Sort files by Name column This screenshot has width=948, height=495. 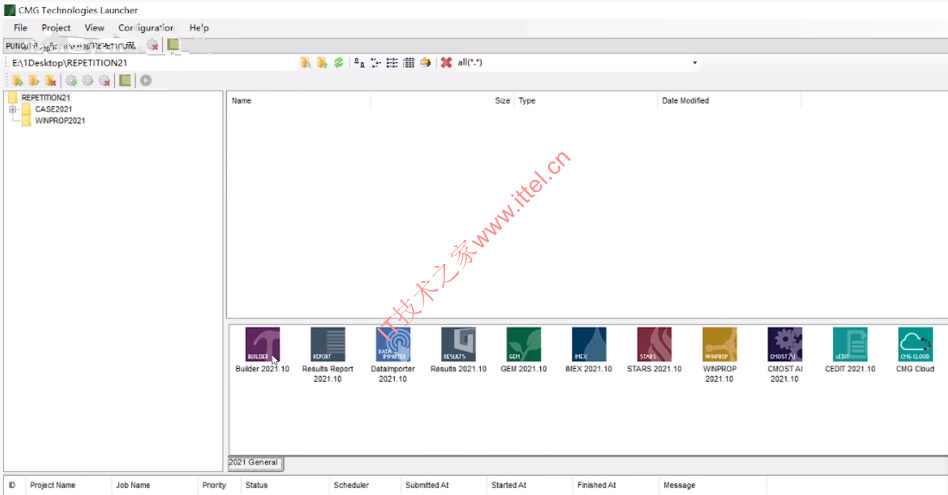tap(299, 101)
